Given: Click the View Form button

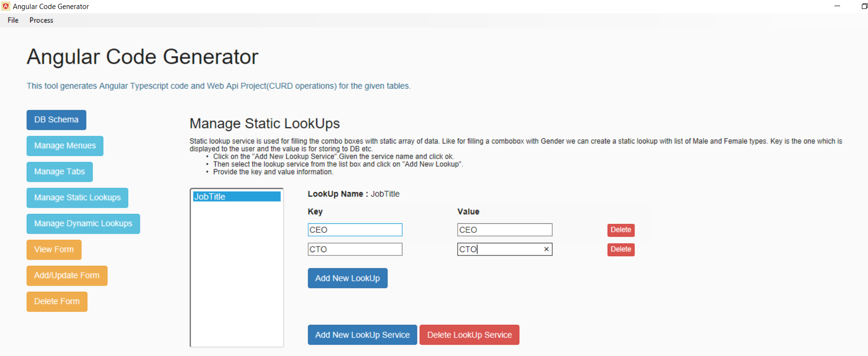Looking at the screenshot, I should point(54,250).
